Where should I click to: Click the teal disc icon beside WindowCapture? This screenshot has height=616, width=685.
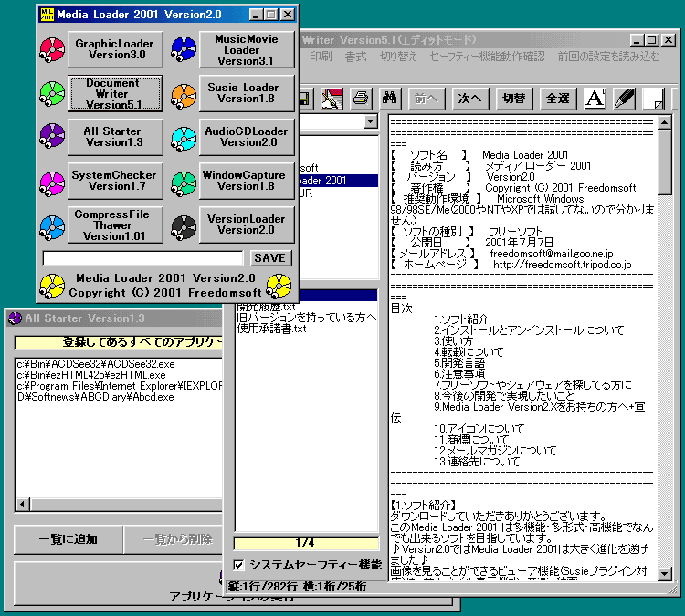[x=184, y=183]
